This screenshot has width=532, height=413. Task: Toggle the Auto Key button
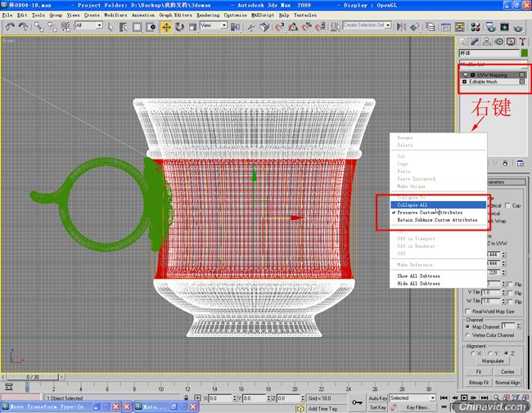(378, 398)
